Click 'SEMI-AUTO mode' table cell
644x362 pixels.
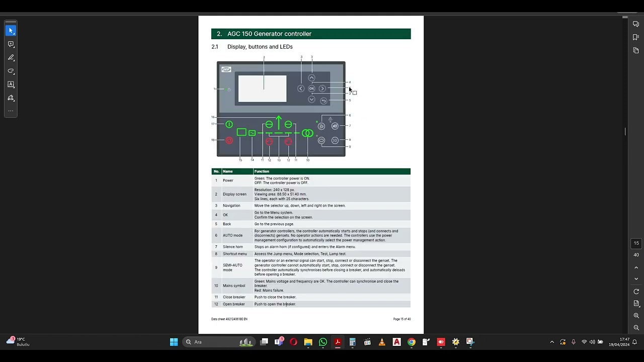(232, 267)
